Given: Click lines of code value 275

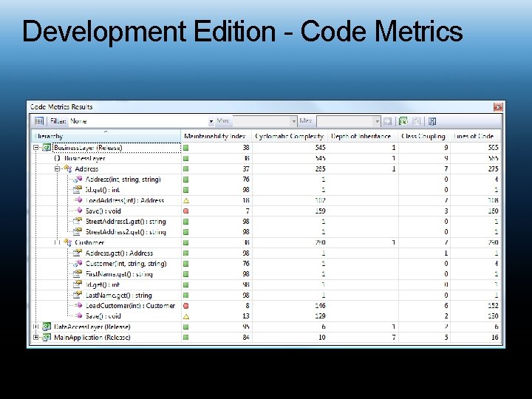Looking at the screenshot, I should coord(493,168).
